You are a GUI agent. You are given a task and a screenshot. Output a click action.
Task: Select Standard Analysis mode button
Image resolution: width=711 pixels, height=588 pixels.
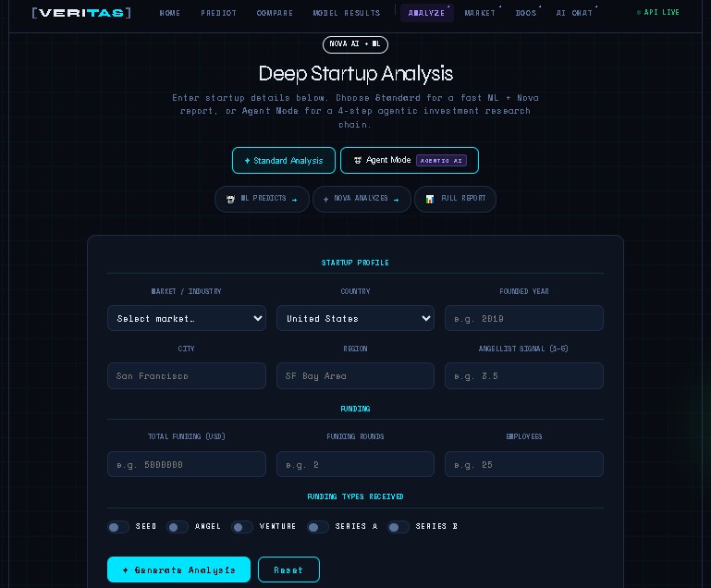pos(284,161)
